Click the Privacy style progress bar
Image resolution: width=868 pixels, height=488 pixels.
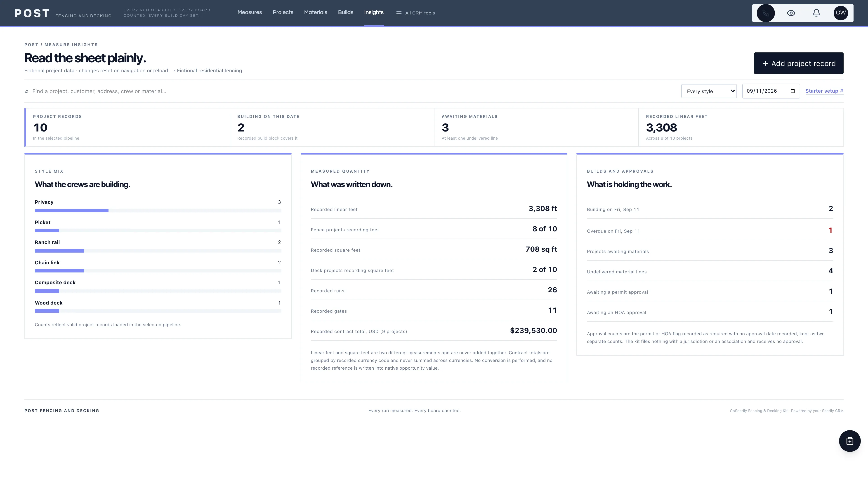158,211
